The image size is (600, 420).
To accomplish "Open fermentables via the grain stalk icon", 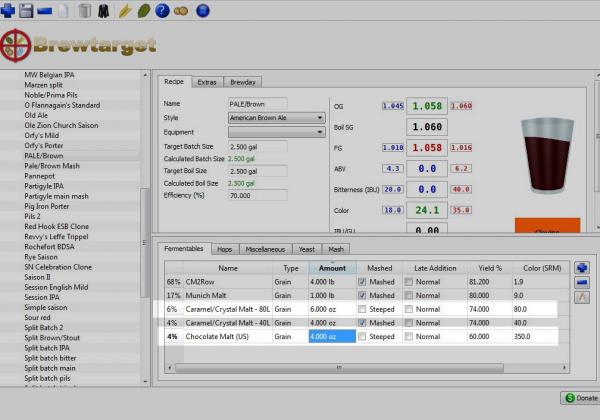I will (x=124, y=11).
